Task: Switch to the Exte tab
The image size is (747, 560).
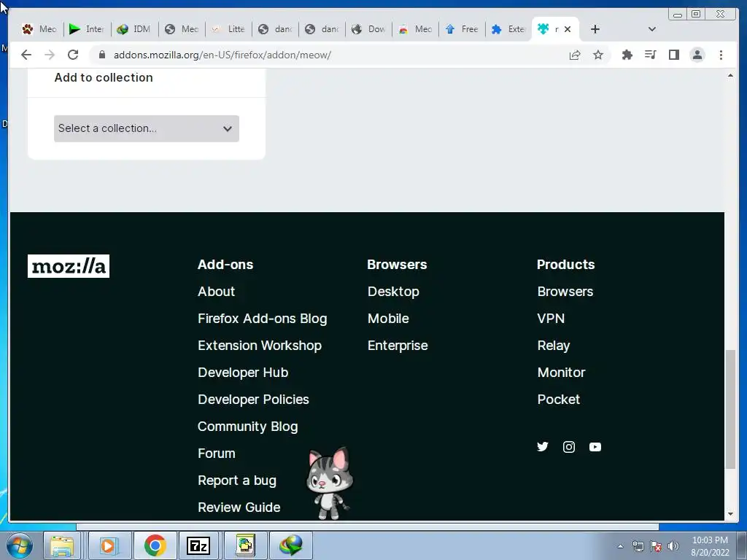Action: pos(508,29)
